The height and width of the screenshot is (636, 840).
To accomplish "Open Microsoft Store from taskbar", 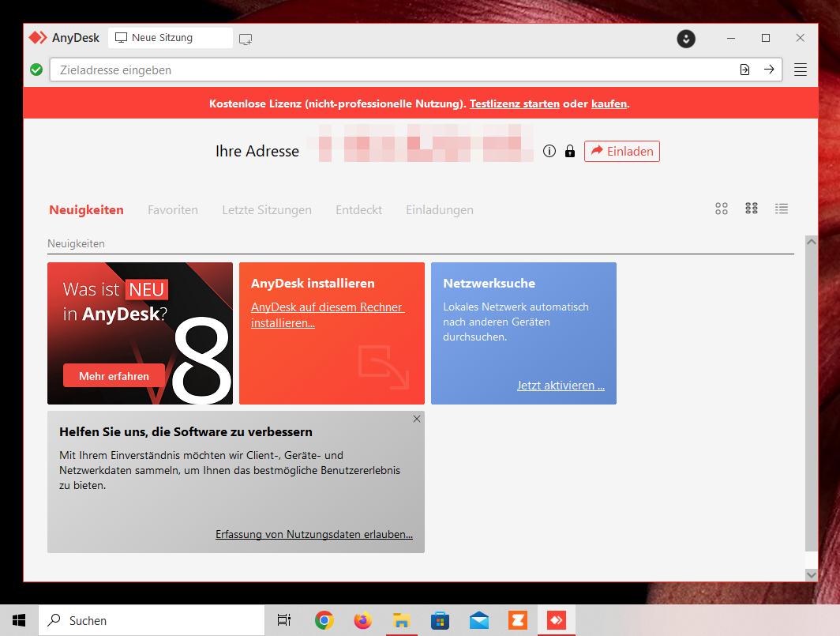I will (x=440, y=620).
